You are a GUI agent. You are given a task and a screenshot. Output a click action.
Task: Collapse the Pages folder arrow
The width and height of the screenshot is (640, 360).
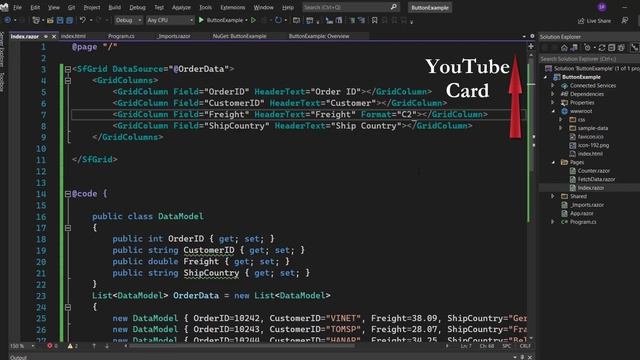point(553,162)
